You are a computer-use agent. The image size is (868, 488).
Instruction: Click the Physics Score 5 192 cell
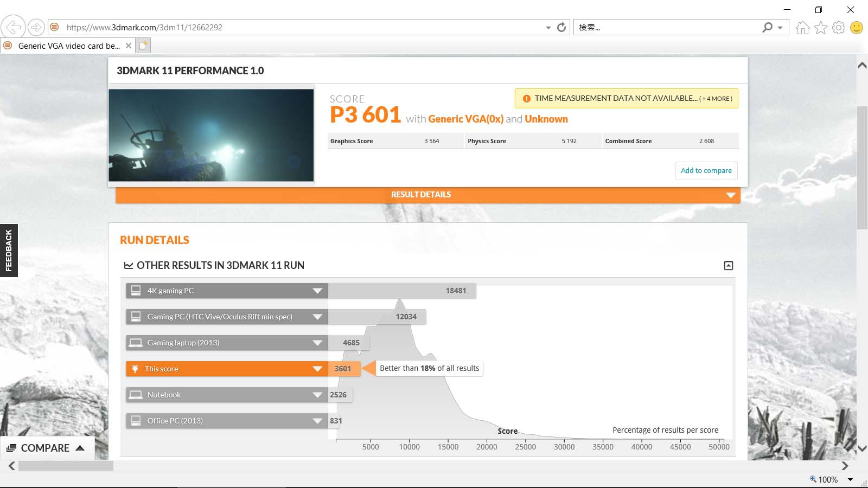pos(533,141)
